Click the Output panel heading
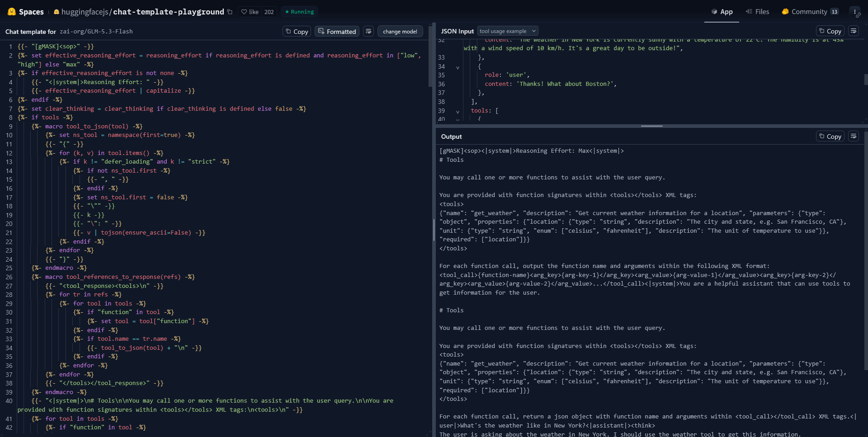 451,136
